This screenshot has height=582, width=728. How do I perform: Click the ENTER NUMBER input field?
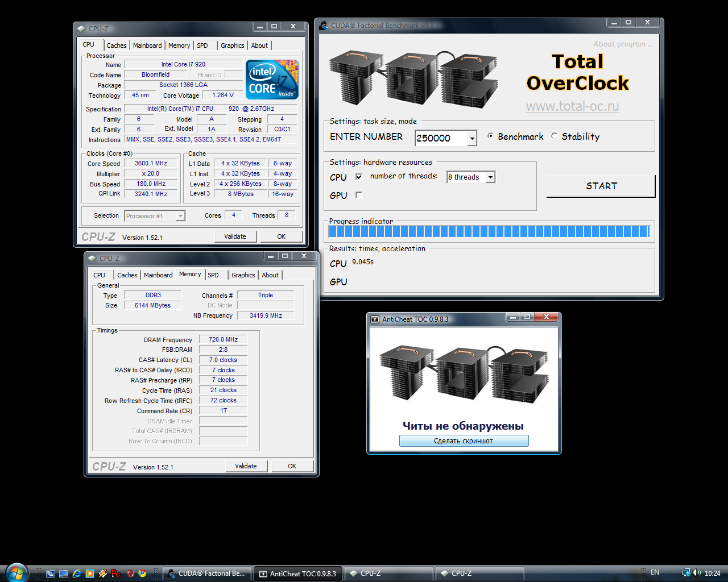(441, 138)
